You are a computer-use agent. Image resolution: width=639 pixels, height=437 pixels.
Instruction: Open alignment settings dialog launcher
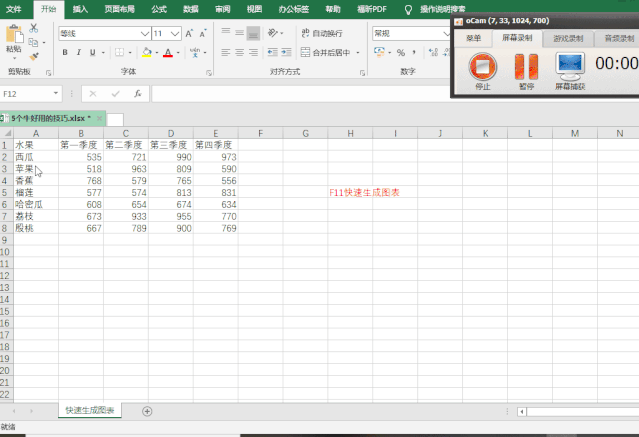(x=362, y=73)
